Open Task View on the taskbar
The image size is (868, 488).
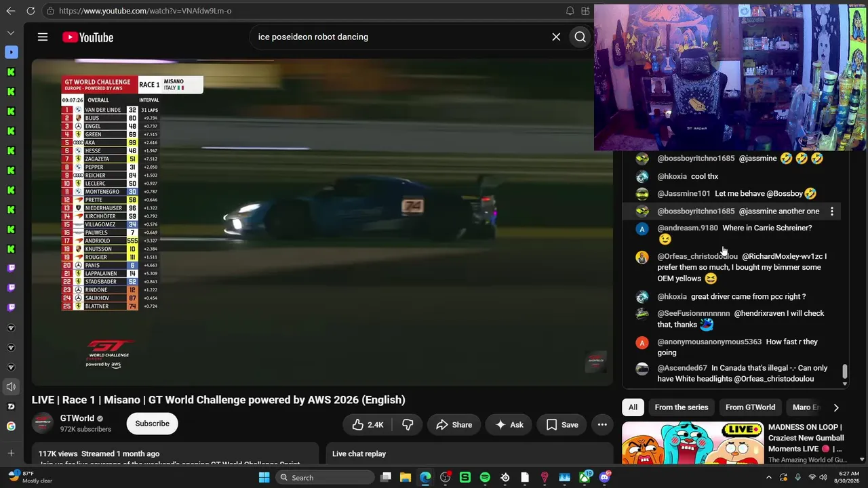pos(386,478)
